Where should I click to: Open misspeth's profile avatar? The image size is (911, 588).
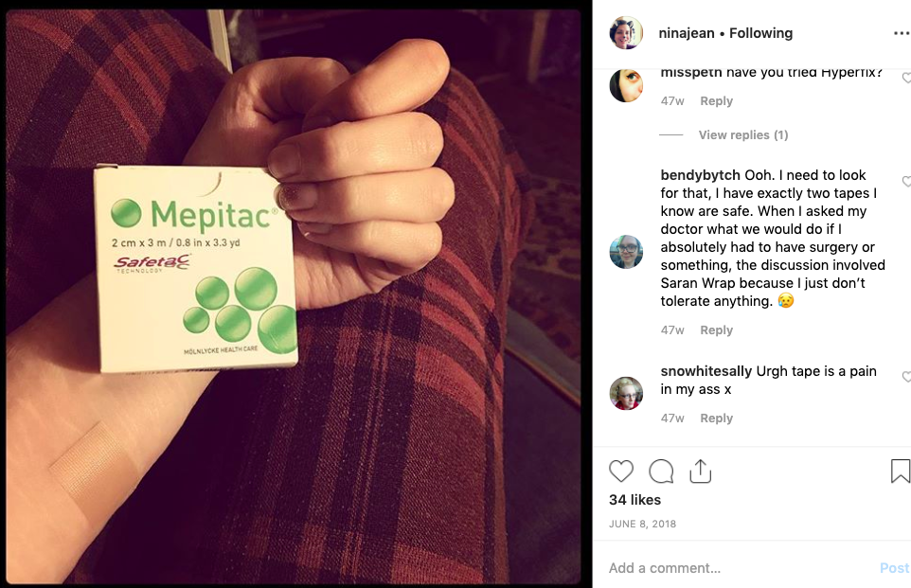(x=626, y=85)
